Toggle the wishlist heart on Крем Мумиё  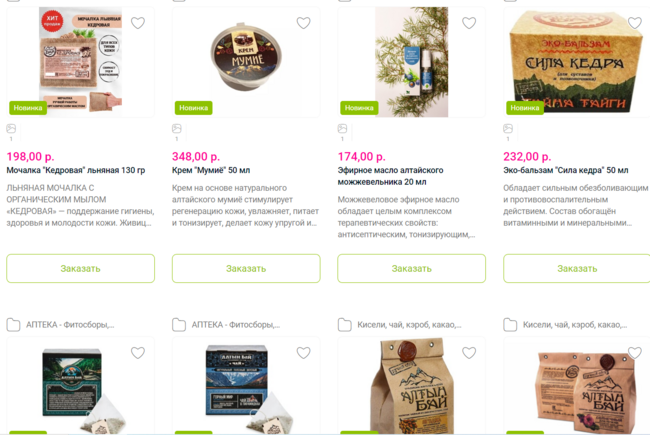[303, 23]
